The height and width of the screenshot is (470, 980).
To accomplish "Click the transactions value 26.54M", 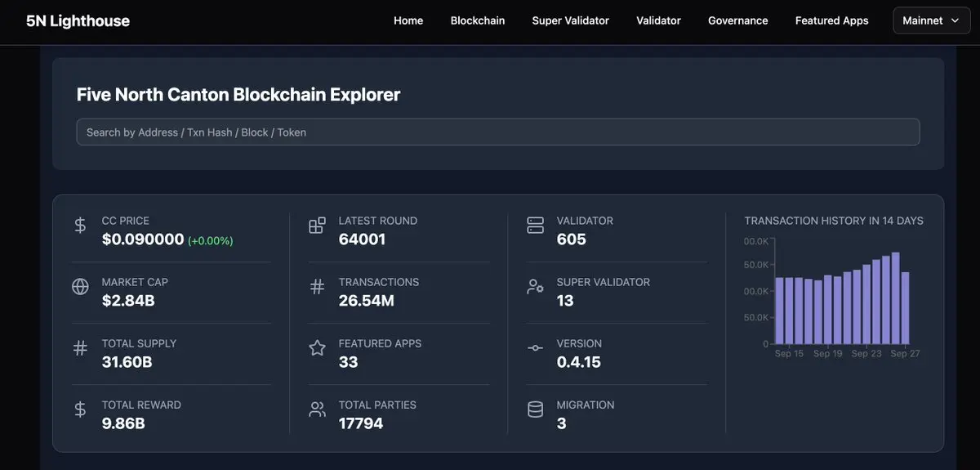I will click(x=367, y=301).
